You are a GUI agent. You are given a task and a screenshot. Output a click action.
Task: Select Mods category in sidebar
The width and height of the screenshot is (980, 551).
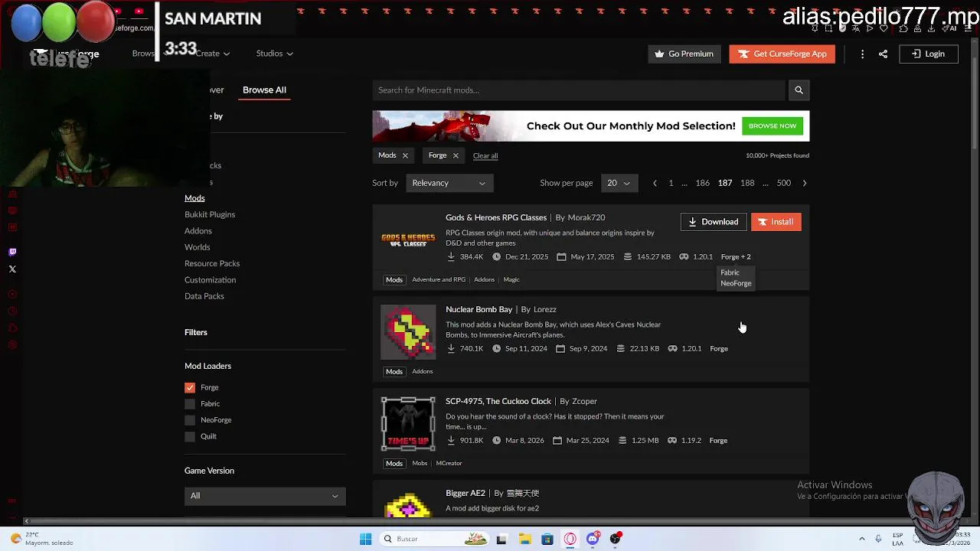point(194,198)
